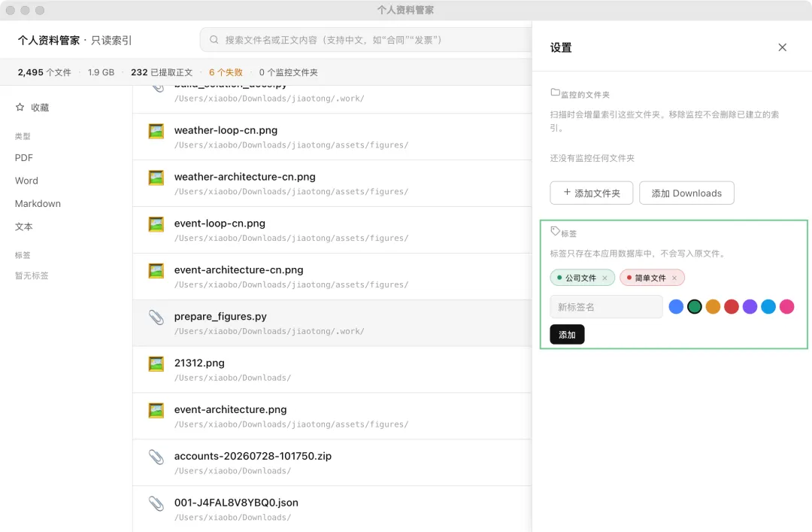Filter by PDF type
Viewport: 812px width, 532px height.
pos(24,157)
